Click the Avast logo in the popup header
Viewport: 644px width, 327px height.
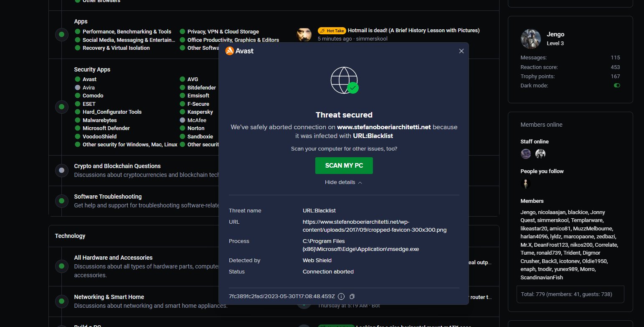[239, 51]
